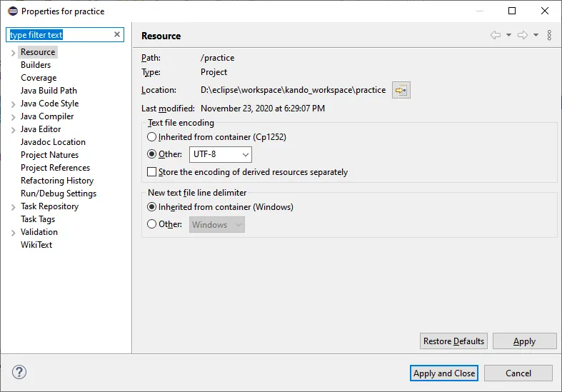Click the Restore Defaults button
Screen dimensions: 562x392
point(454,341)
